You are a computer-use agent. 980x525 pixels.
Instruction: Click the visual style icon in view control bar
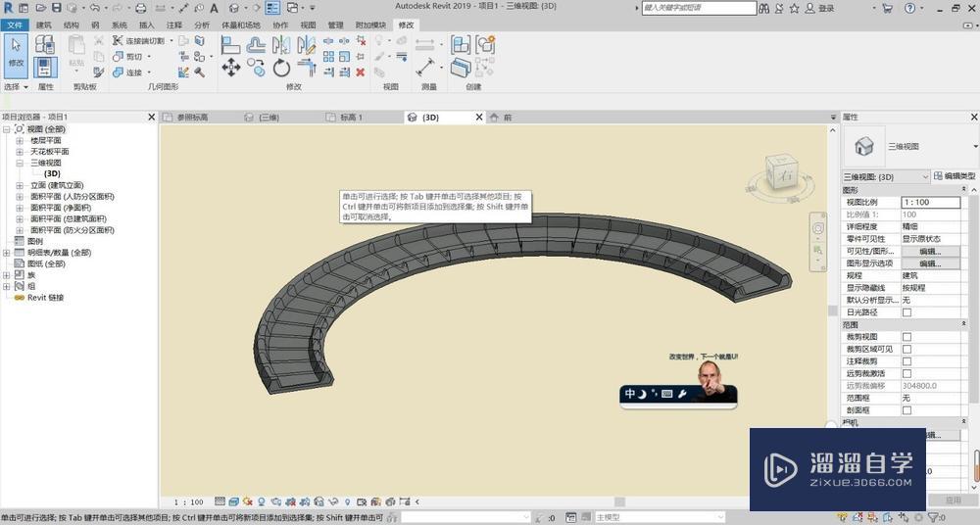(234, 501)
